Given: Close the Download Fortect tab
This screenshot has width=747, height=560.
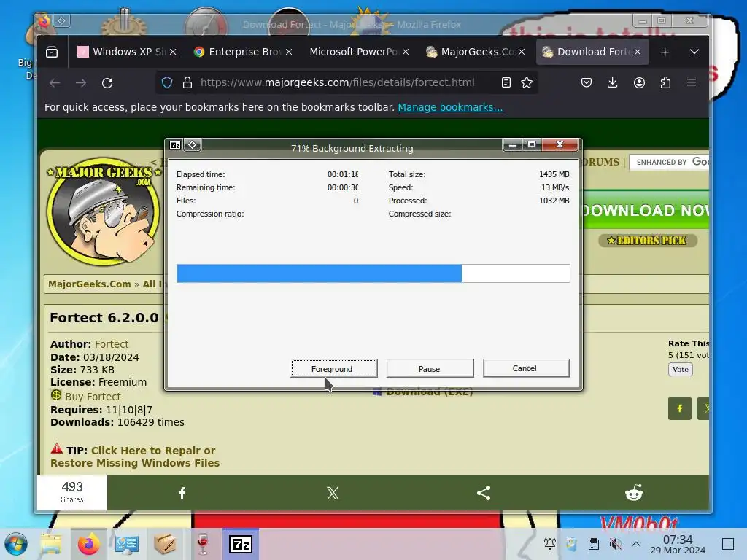Looking at the screenshot, I should (x=638, y=52).
